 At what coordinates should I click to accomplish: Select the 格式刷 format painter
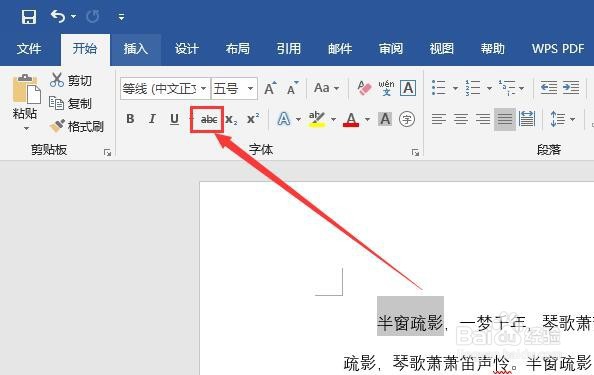(x=77, y=126)
